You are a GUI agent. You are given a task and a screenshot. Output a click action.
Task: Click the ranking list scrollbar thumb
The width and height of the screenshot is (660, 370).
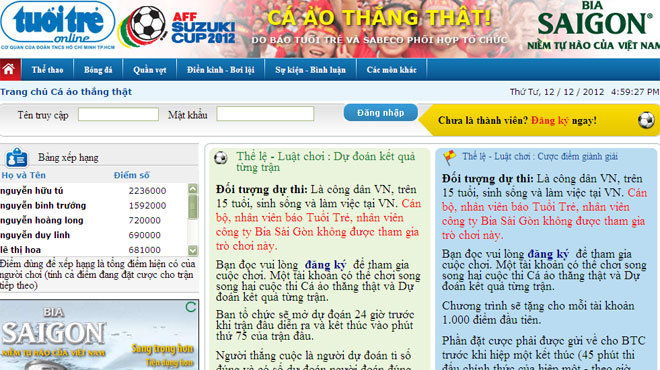coord(193,207)
